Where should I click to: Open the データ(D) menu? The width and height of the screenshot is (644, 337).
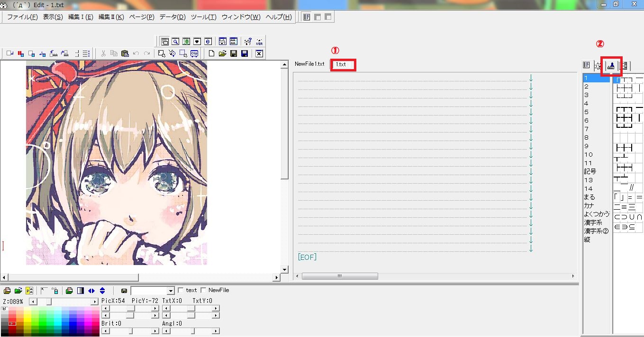click(x=172, y=17)
